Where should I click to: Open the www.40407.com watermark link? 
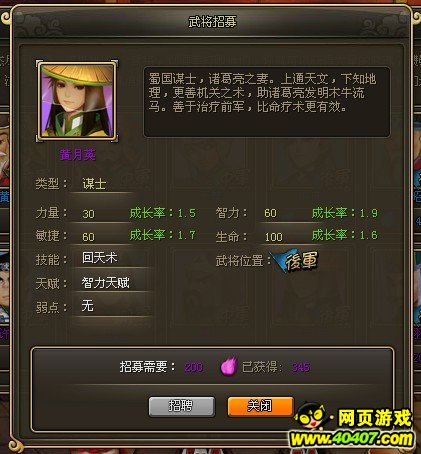[x=352, y=439]
